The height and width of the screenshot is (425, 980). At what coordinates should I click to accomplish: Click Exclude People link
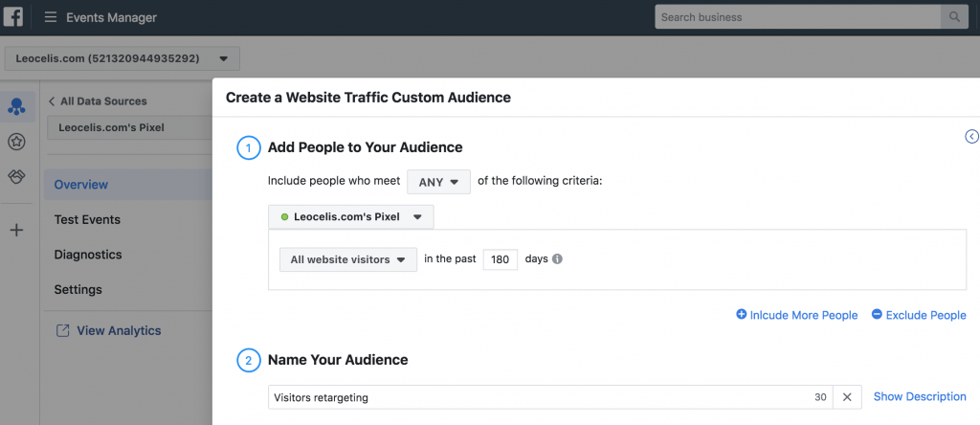[919, 315]
